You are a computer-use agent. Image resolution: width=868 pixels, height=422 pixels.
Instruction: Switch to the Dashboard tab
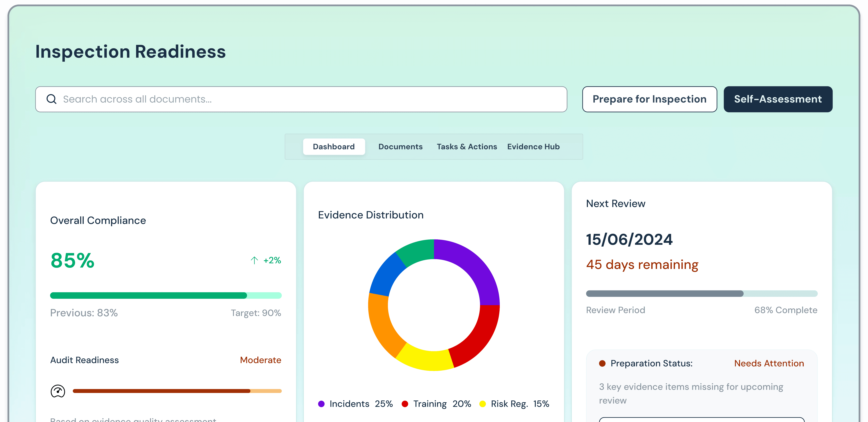[x=334, y=147]
